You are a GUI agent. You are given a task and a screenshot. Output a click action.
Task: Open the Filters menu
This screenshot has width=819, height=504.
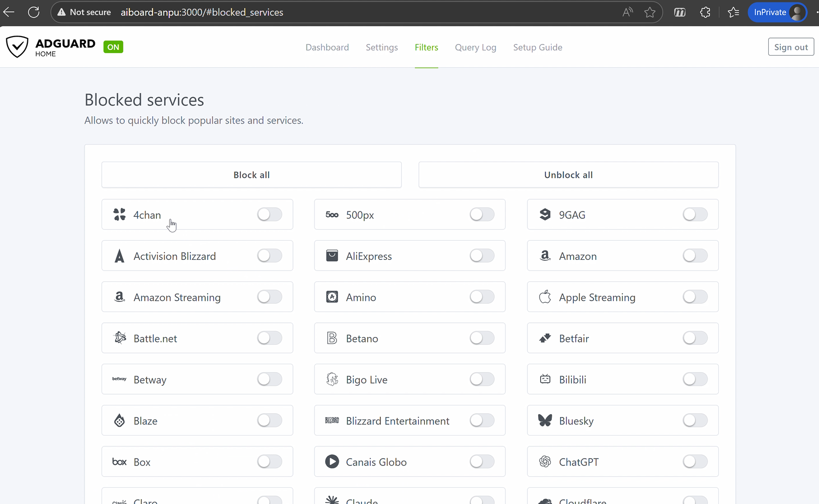pos(426,47)
